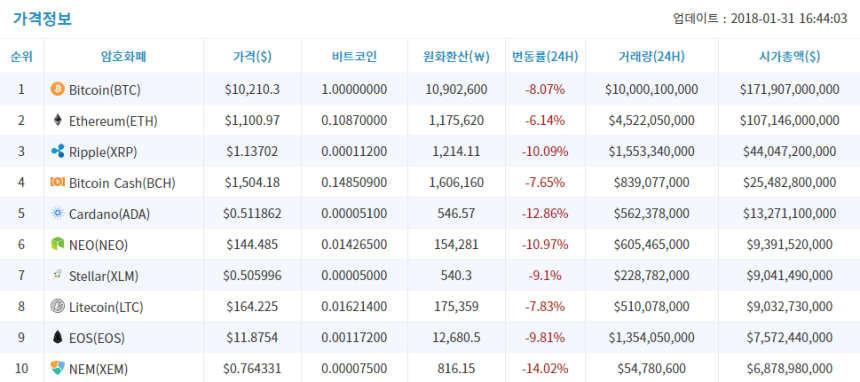Click the Cardano dotted circle icon

pos(58,213)
